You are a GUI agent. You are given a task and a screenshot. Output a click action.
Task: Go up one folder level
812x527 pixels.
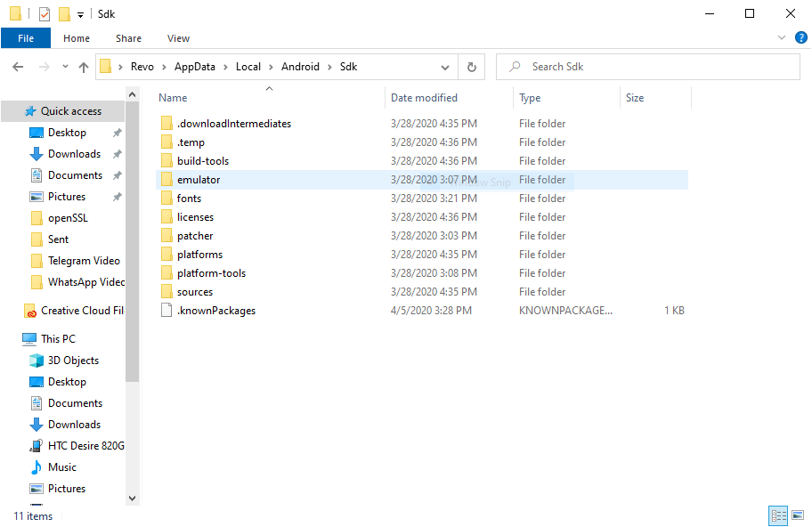pos(83,66)
